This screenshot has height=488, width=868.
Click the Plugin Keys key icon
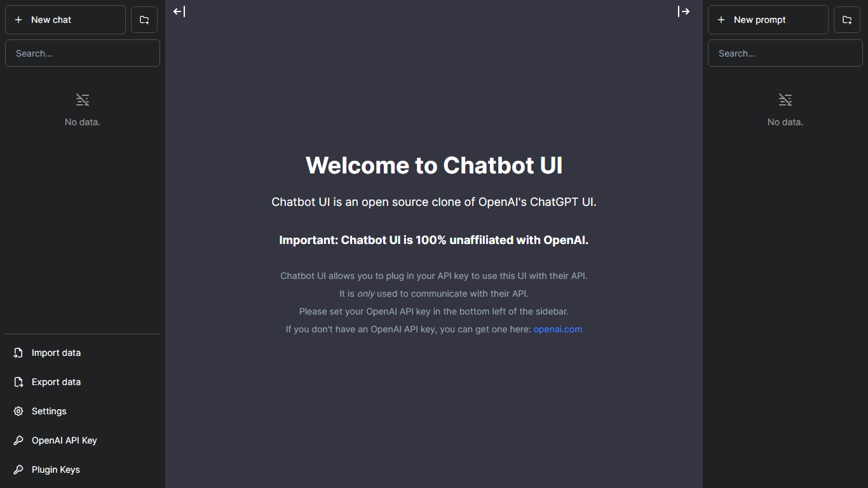18,470
